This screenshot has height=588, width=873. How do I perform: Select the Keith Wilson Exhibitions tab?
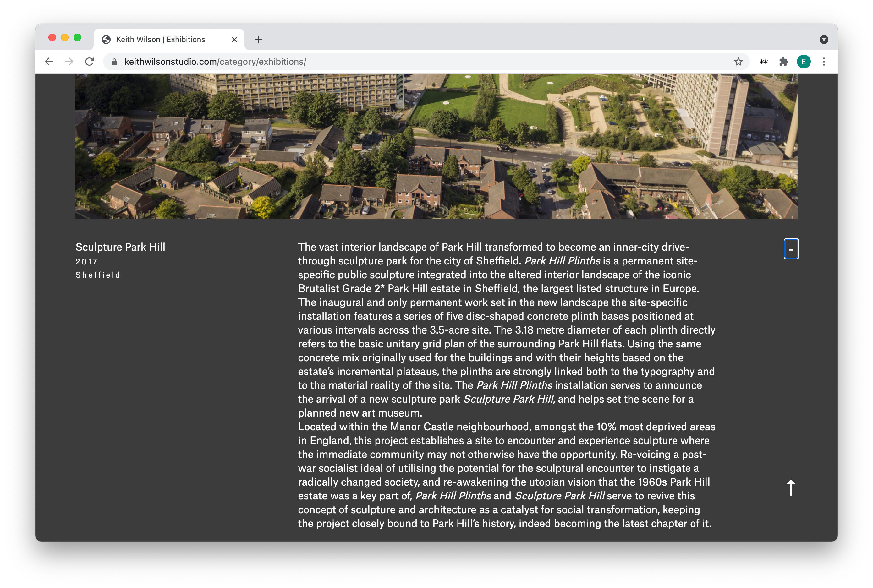point(161,39)
